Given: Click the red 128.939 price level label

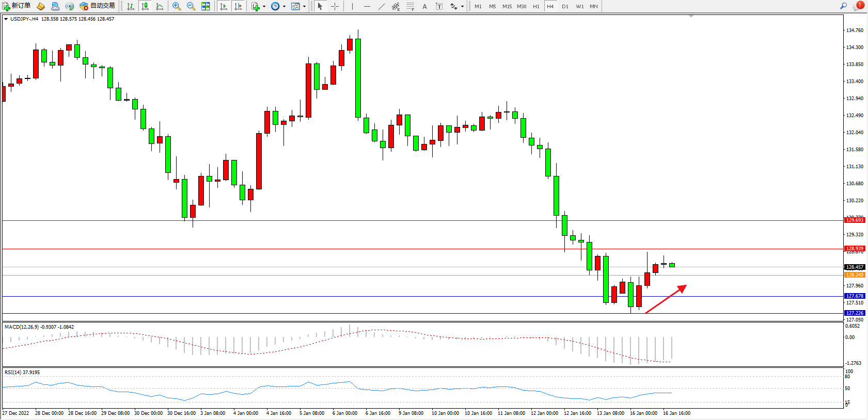Looking at the screenshot, I should coord(855,249).
